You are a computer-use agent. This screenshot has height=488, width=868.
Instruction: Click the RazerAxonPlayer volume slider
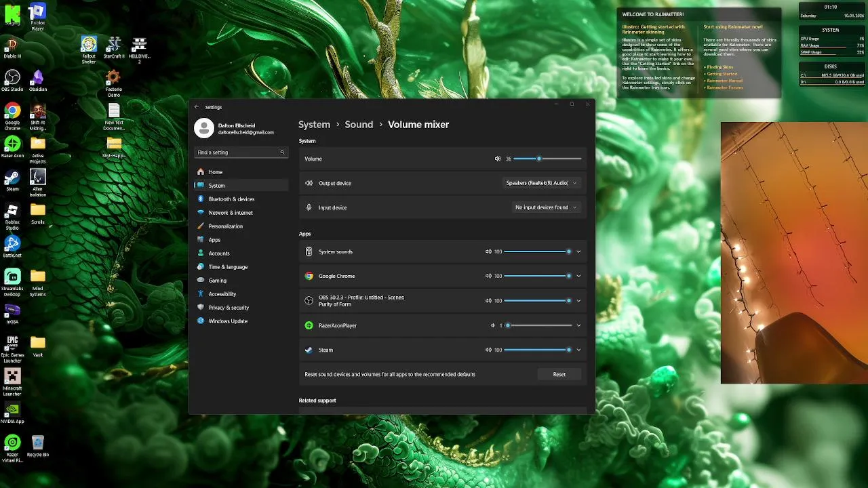pos(538,325)
